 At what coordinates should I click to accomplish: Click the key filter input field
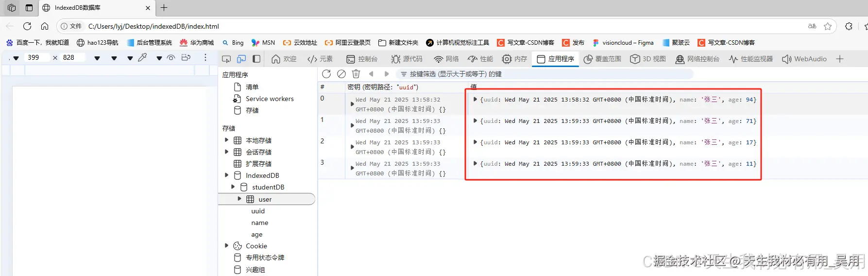click(x=545, y=74)
